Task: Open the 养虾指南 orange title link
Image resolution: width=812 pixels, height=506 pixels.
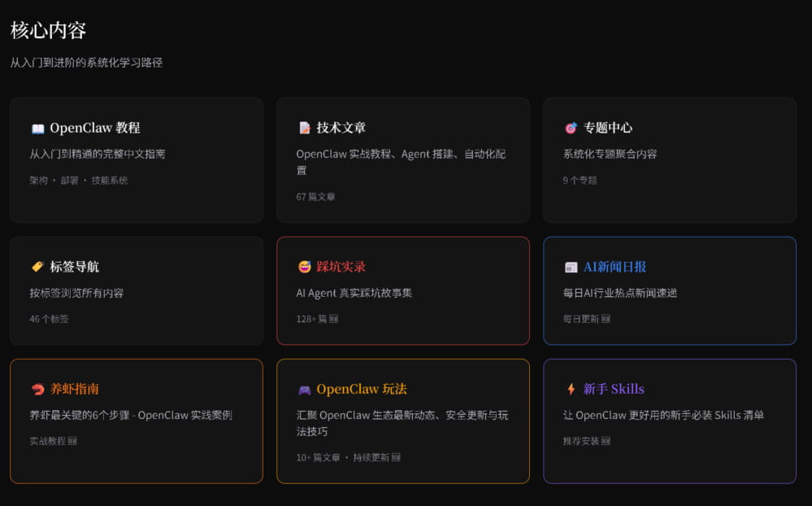Action: coord(75,389)
